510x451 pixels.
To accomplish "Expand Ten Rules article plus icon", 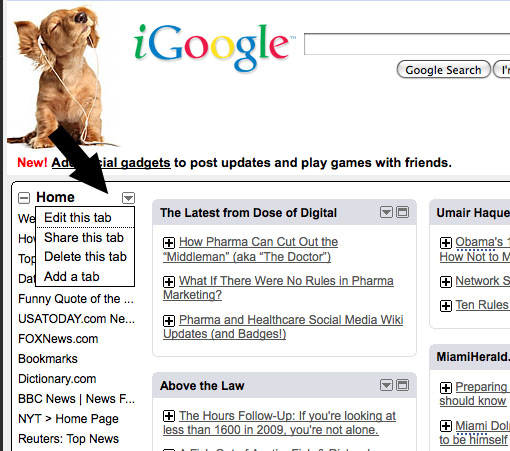I will click(x=446, y=306).
